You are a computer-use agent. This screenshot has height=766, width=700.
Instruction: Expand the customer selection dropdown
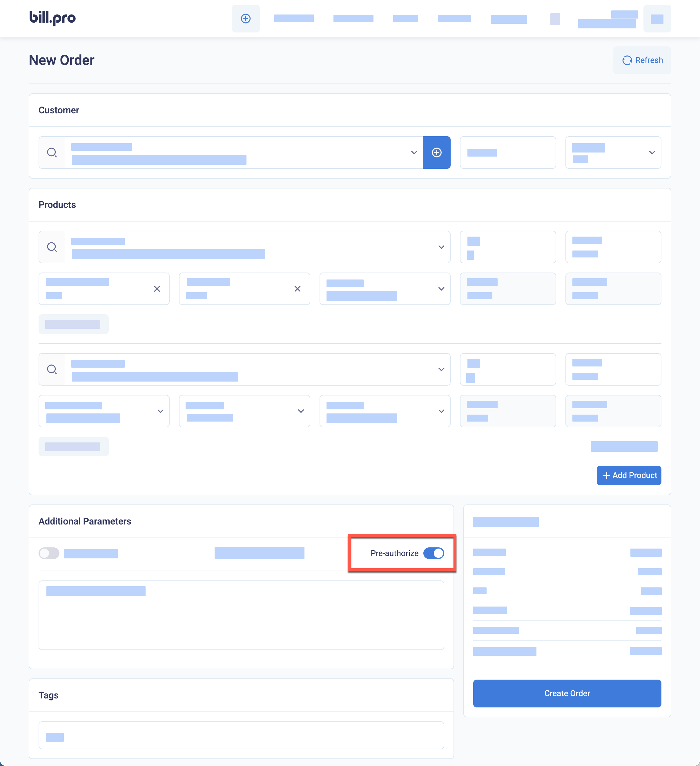(414, 153)
